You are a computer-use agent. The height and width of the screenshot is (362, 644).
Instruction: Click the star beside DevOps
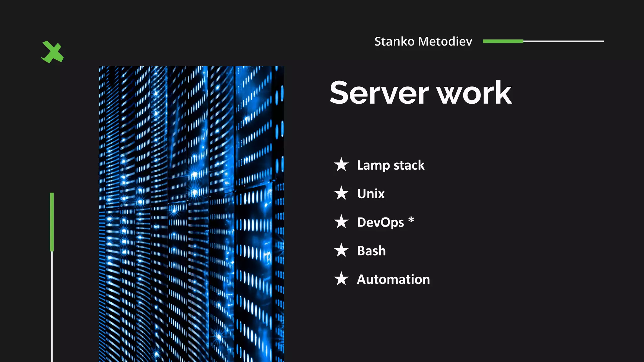[x=341, y=222]
